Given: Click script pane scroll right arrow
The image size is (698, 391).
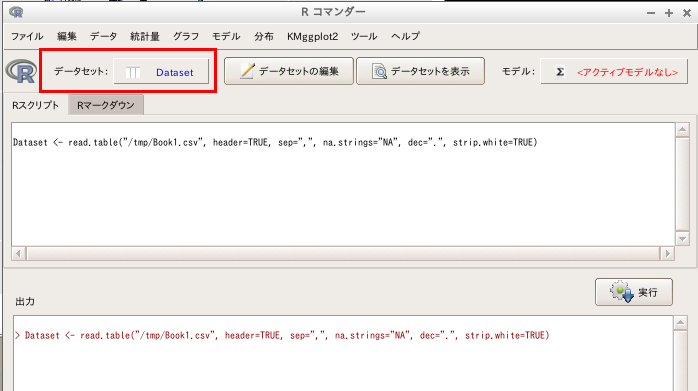Looking at the screenshot, I should (667, 253).
